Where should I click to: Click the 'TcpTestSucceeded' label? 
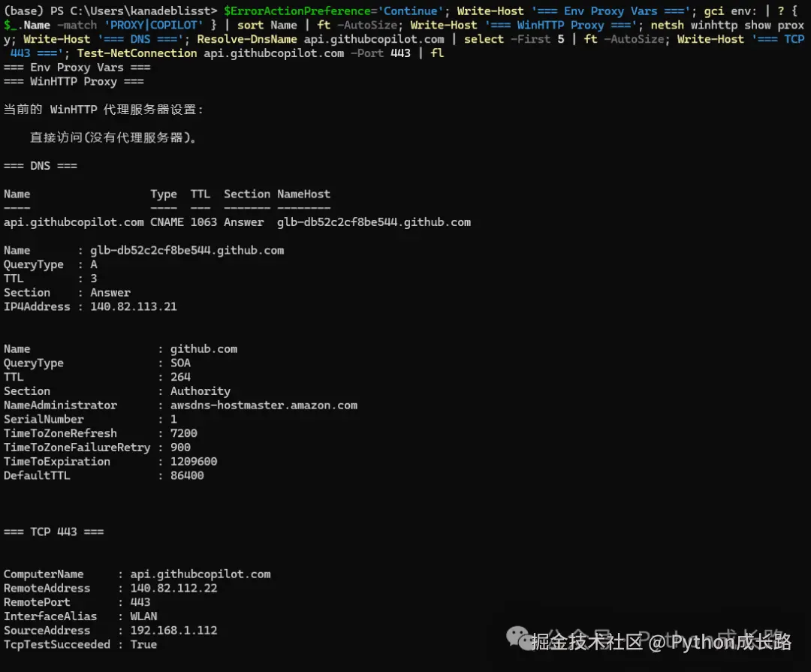(x=57, y=644)
